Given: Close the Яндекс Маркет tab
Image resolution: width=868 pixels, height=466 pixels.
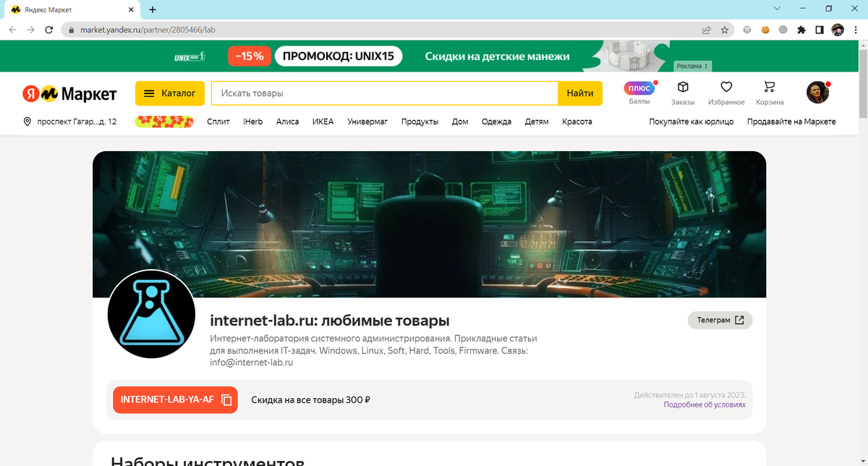Looking at the screenshot, I should 131,10.
